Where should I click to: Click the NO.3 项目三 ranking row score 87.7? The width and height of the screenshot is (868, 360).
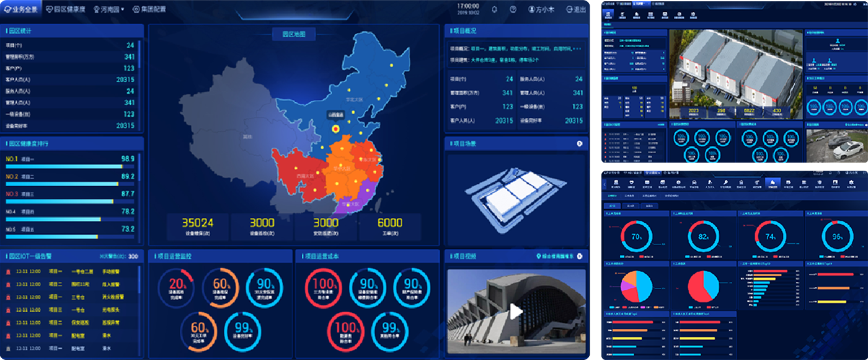click(128, 194)
